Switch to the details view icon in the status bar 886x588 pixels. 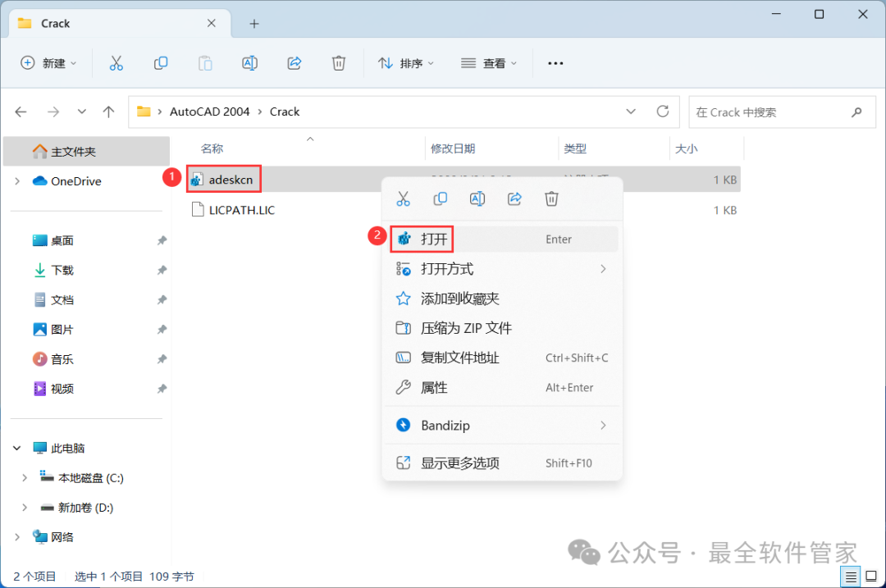coord(851,577)
